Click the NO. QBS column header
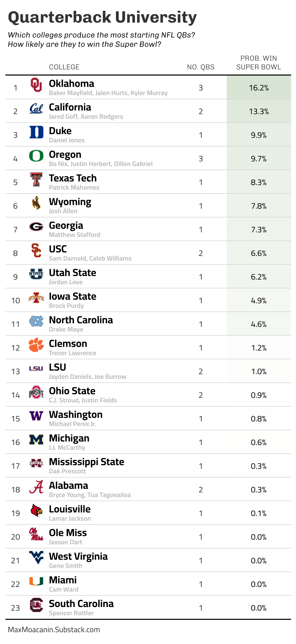The height and width of the screenshot is (644, 296). (201, 67)
